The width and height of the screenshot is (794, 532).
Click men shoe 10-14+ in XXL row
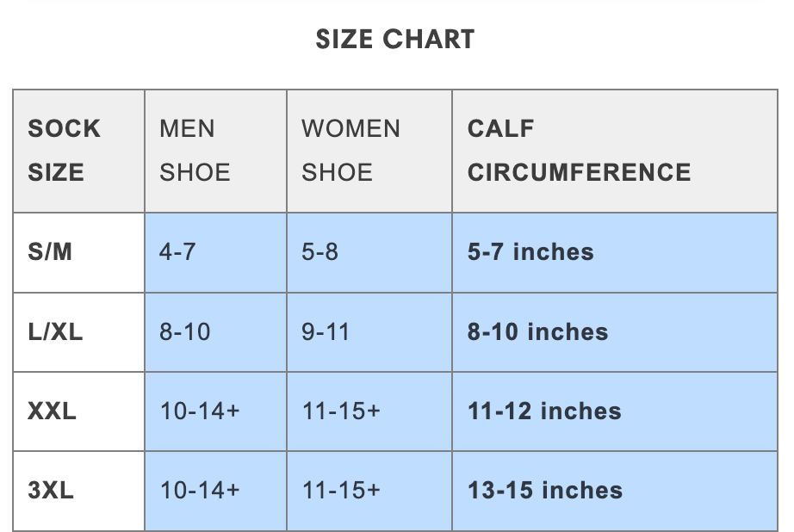200,411
